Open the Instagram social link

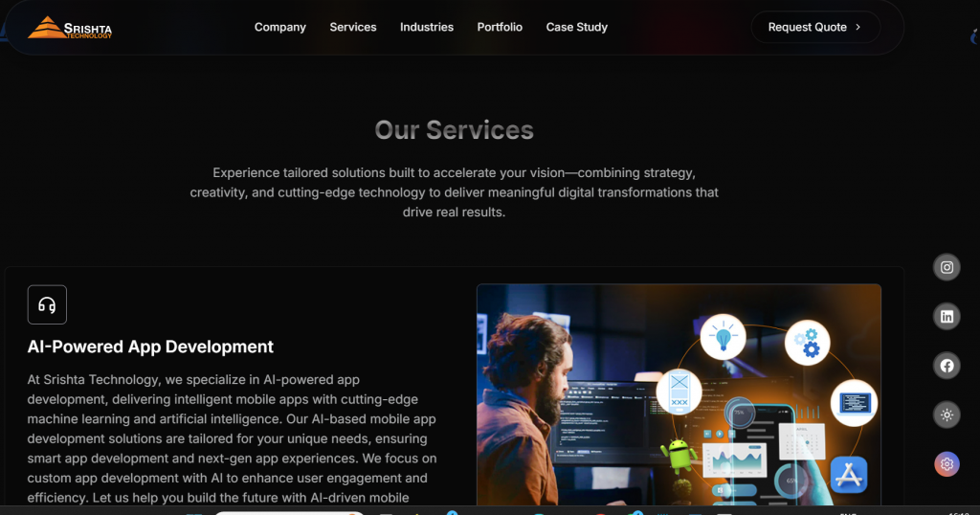point(947,267)
